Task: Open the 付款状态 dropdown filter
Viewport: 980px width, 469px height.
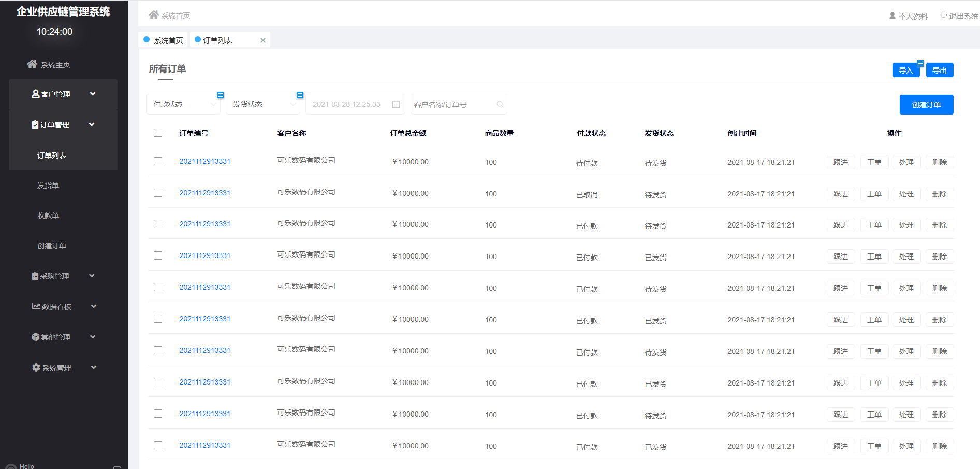Action: coord(183,104)
